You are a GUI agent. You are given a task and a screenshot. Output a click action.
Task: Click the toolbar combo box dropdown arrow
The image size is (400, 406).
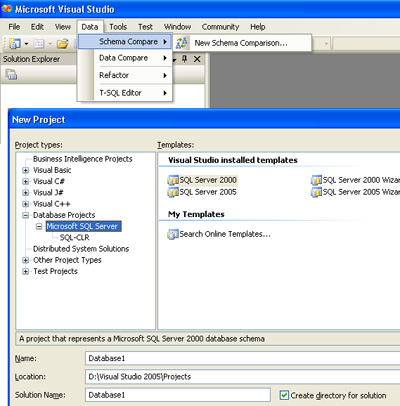[x=326, y=44]
